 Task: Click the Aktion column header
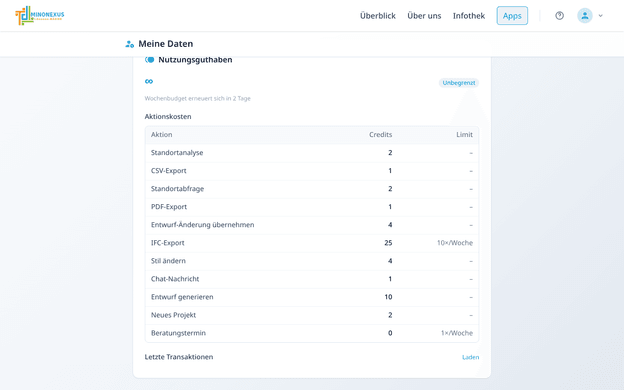pos(162,135)
